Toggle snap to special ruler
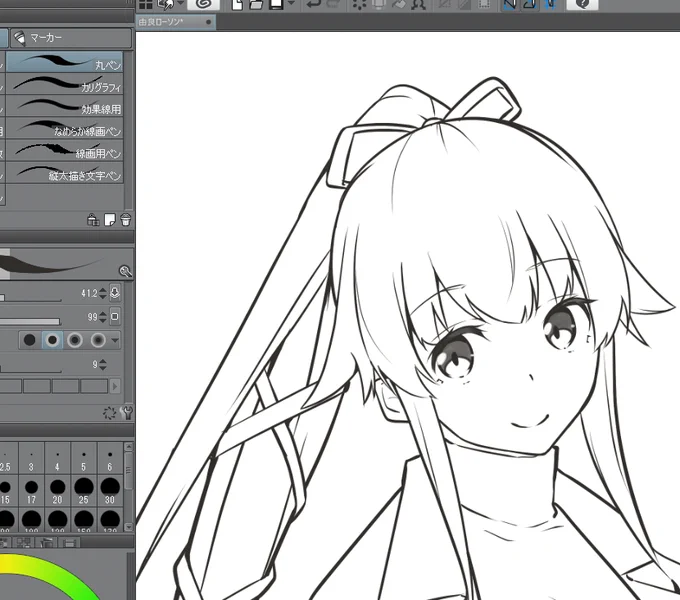The width and height of the screenshot is (680, 600). [x=530, y=4]
